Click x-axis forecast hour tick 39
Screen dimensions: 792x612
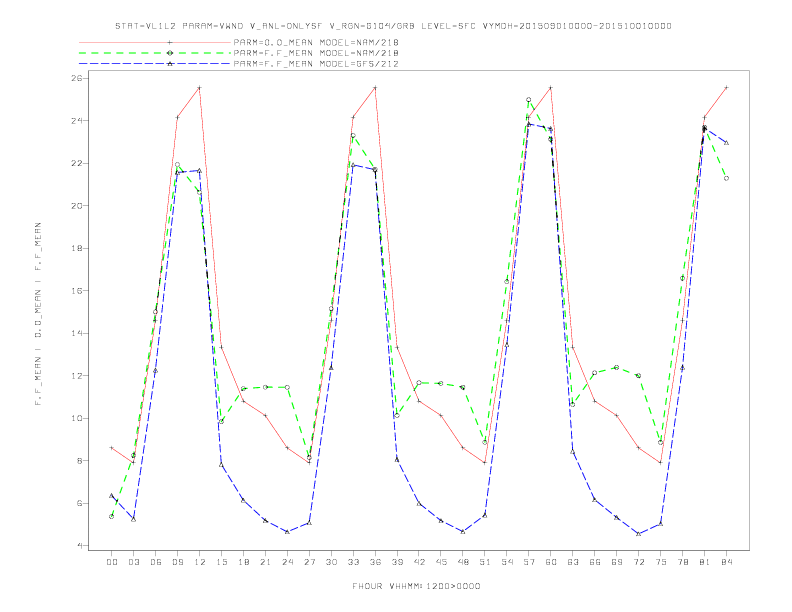[x=397, y=562]
